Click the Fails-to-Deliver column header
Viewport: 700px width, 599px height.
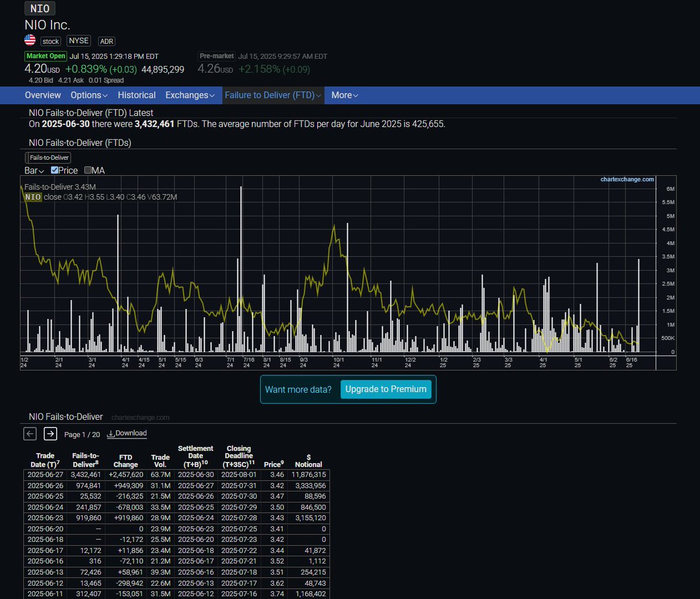tap(86, 460)
